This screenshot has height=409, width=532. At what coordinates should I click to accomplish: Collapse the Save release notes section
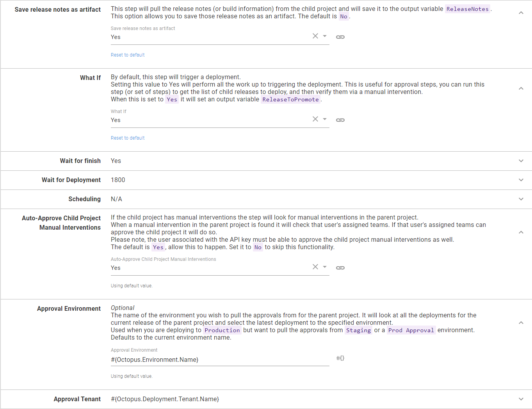[521, 12]
